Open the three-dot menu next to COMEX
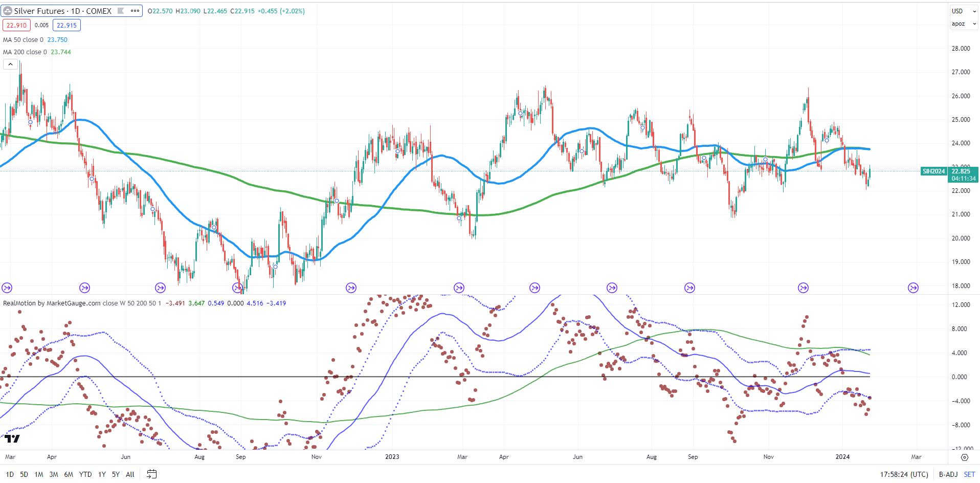 tap(135, 11)
